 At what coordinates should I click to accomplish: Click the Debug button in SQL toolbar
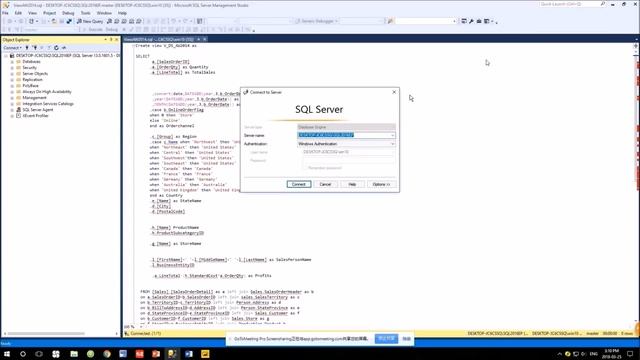point(111,29)
